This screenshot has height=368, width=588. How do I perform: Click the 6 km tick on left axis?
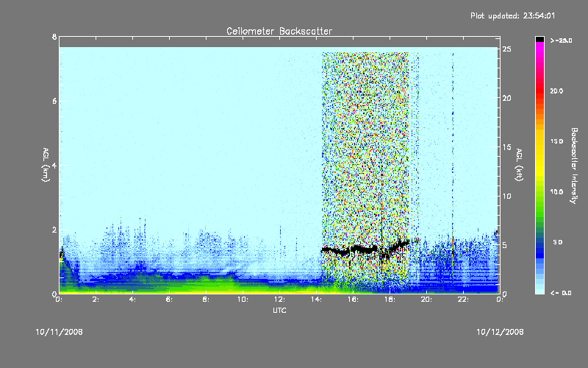[x=54, y=101]
